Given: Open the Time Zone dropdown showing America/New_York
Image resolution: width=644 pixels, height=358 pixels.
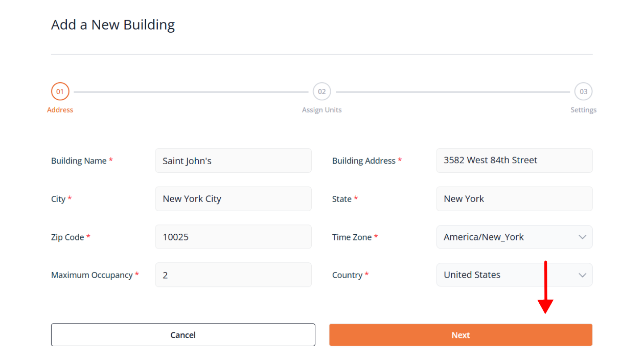Looking at the screenshot, I should coord(506,237).
